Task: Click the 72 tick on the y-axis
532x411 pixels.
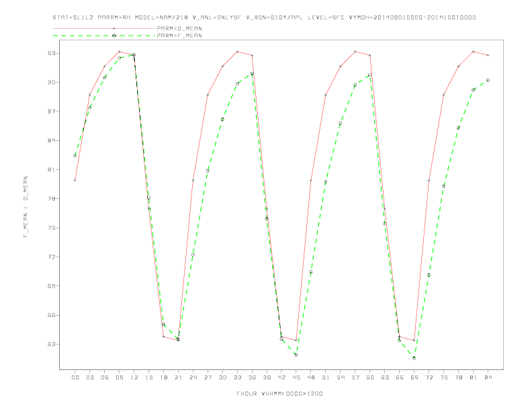Action: coord(51,257)
